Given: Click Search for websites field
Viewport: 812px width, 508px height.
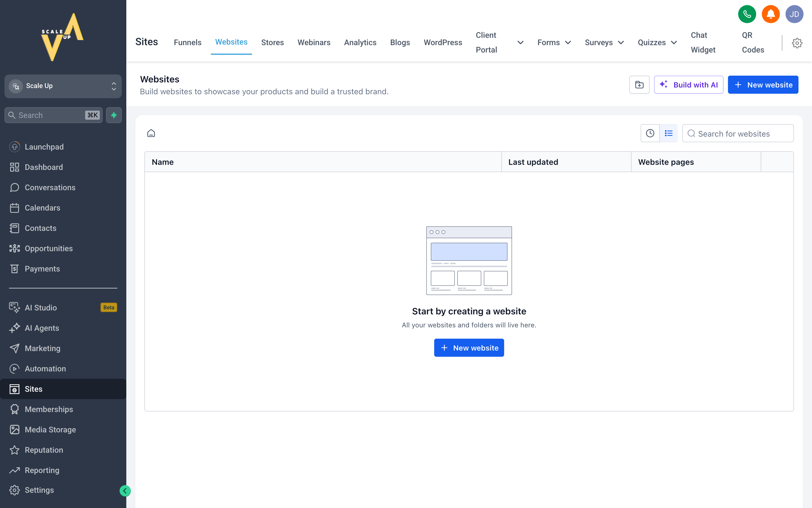Looking at the screenshot, I should 738,133.
